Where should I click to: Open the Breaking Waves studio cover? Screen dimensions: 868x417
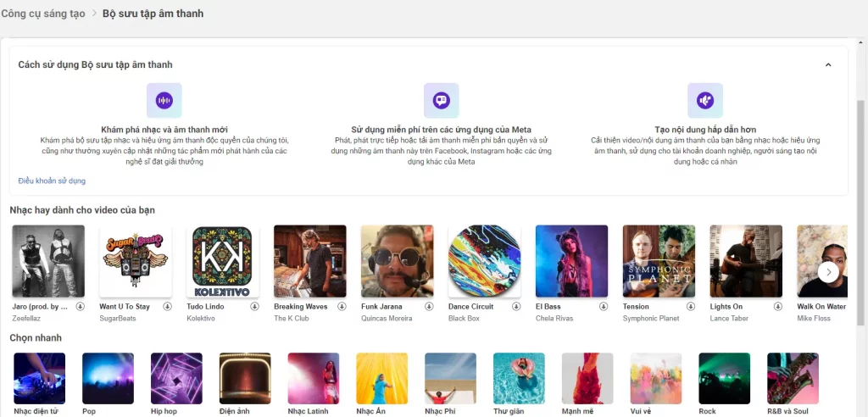tap(310, 261)
